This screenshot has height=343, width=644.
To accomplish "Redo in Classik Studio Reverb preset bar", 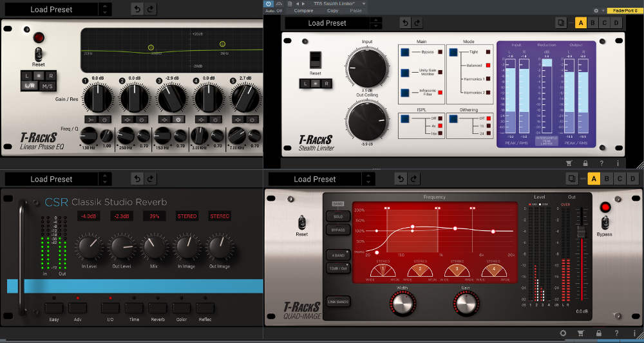I will (x=150, y=179).
